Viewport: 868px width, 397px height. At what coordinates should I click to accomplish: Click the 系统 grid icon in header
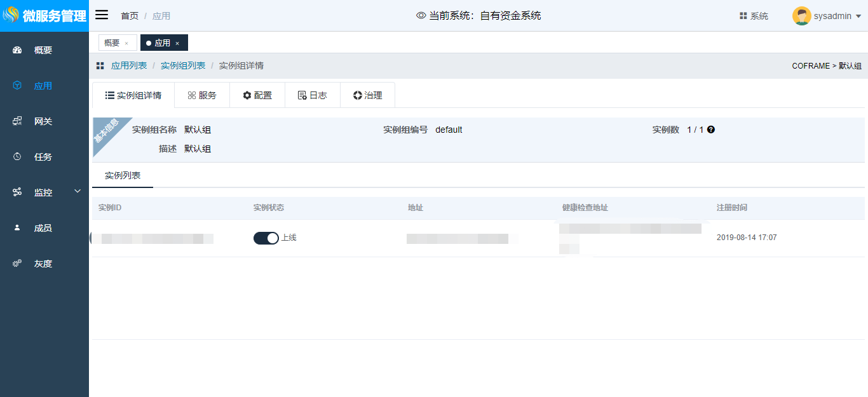pos(743,16)
